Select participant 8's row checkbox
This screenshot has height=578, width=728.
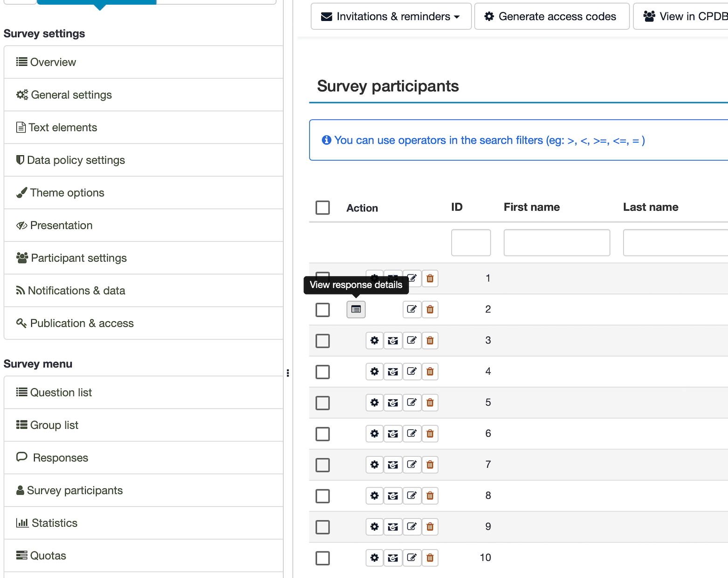coord(323,496)
